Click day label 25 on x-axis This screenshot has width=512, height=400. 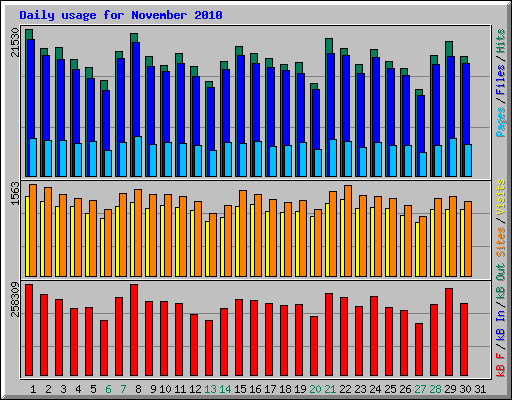click(x=390, y=389)
